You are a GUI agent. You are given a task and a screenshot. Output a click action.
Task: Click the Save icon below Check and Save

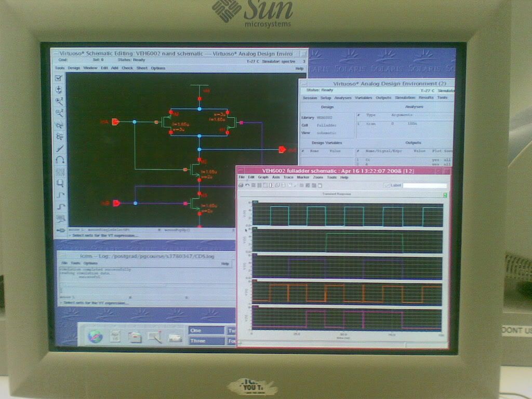tap(59, 89)
